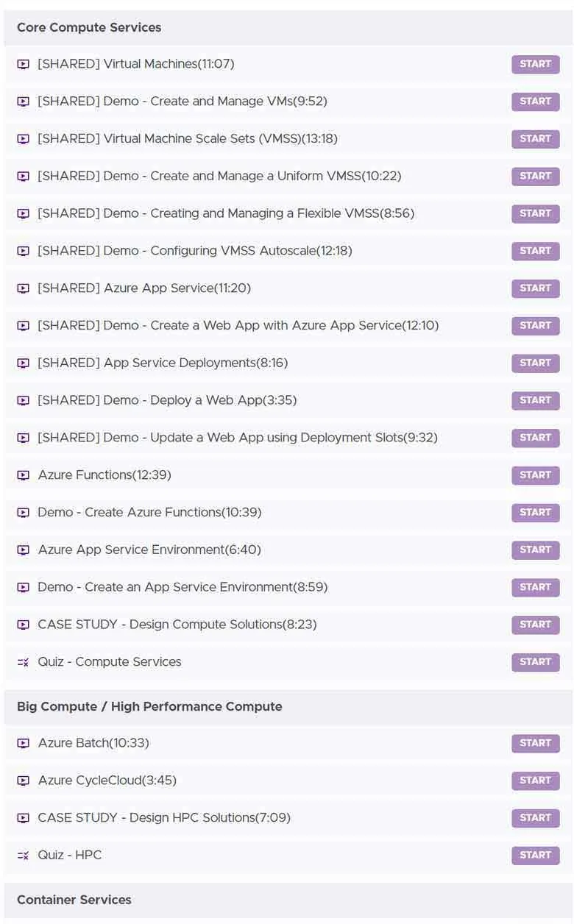Open the Quiz - Compute Services title
The width and height of the screenshot is (574, 924).
(110, 663)
